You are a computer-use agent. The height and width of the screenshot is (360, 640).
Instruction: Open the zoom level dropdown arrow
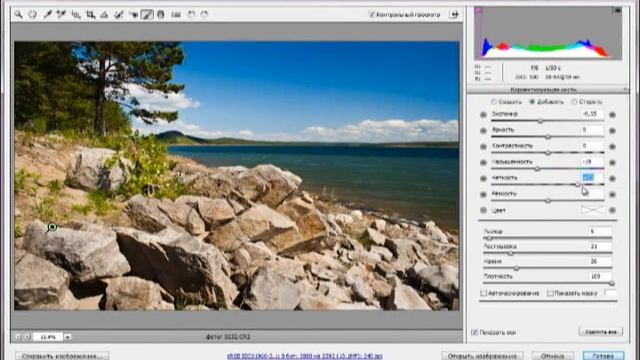pos(68,337)
